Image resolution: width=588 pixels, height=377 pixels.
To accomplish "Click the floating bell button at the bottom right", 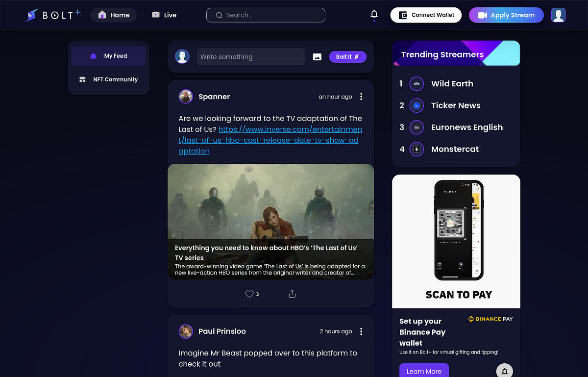I will (505, 371).
